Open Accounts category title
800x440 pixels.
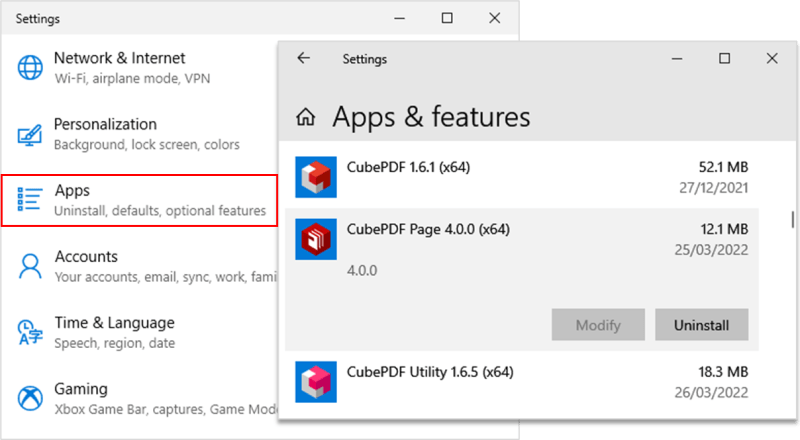(x=86, y=256)
